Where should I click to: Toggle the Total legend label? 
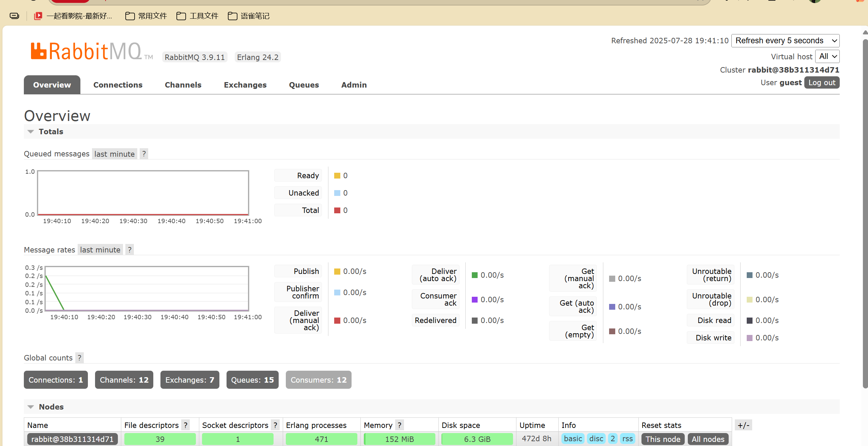298,210
